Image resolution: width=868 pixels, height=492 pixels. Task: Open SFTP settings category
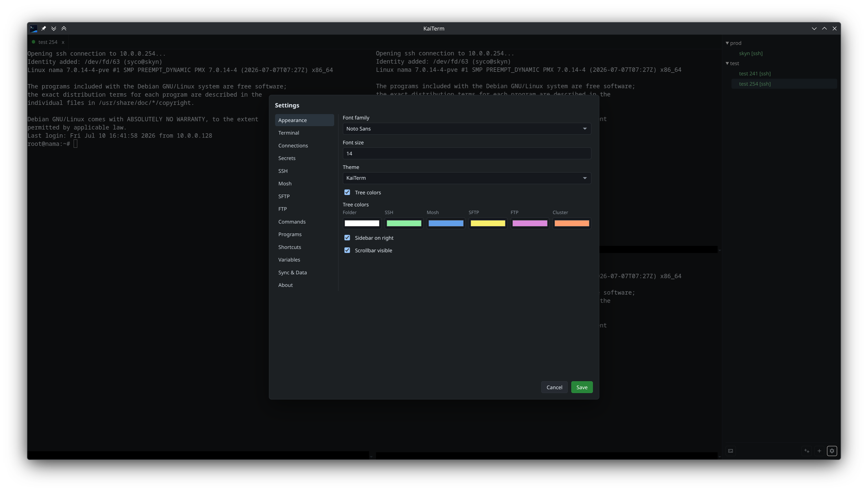click(x=304, y=196)
